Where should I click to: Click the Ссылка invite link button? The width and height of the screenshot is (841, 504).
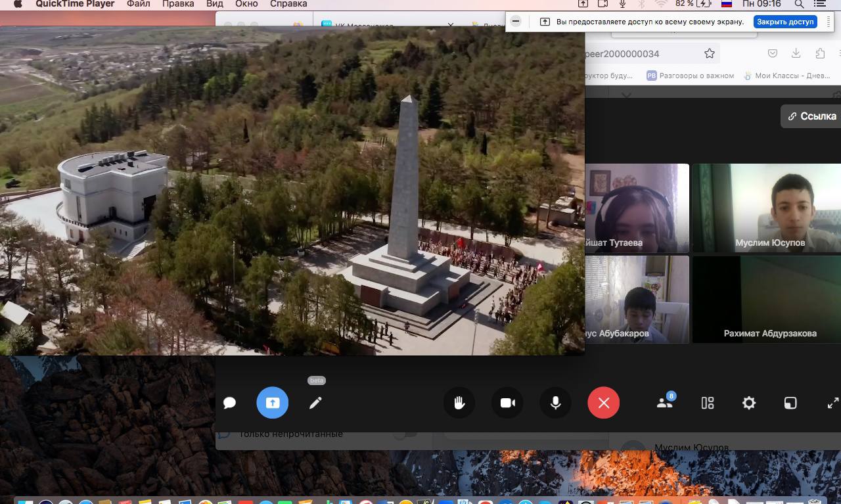click(x=812, y=116)
